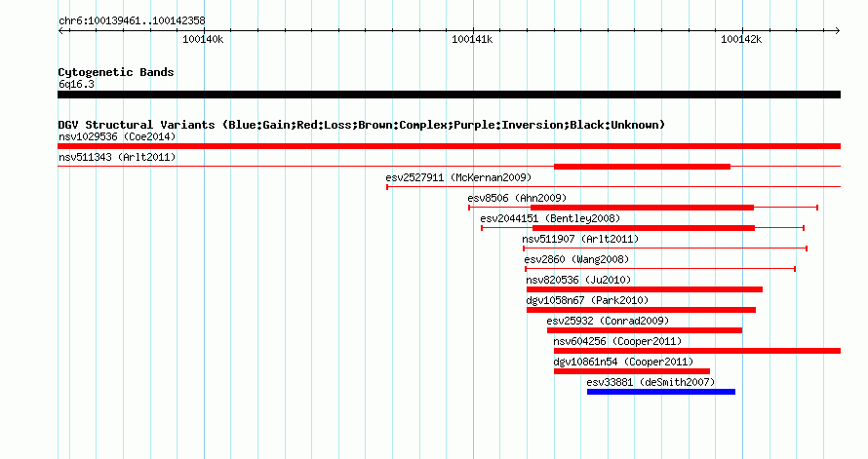Screen dimensions: 868x459
Task: Click the black 6q16.3 cytogenetic band bar
Action: click(449, 95)
